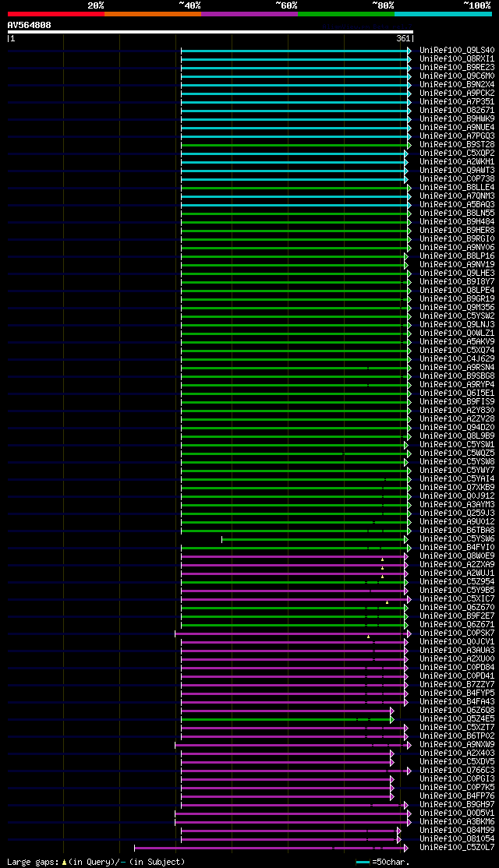Open hit UniRef100_Q8RXI1
This screenshot has height=868, width=499.
point(457,58)
